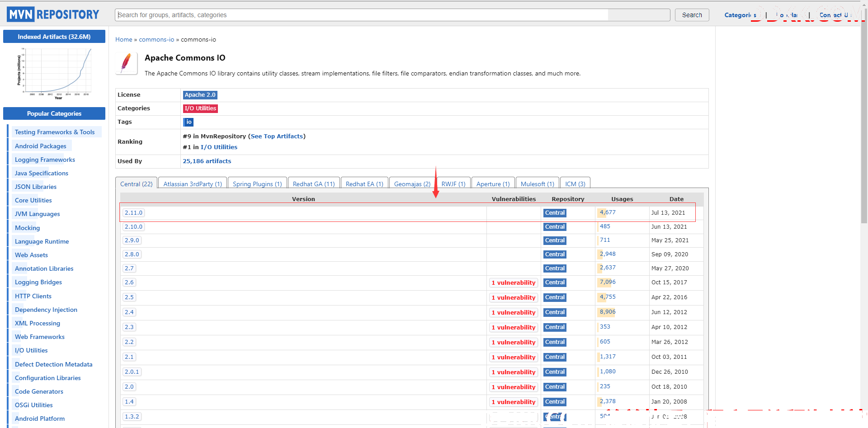This screenshot has height=428, width=868.
Task: Open Logging Frameworks category
Action: [45, 160]
